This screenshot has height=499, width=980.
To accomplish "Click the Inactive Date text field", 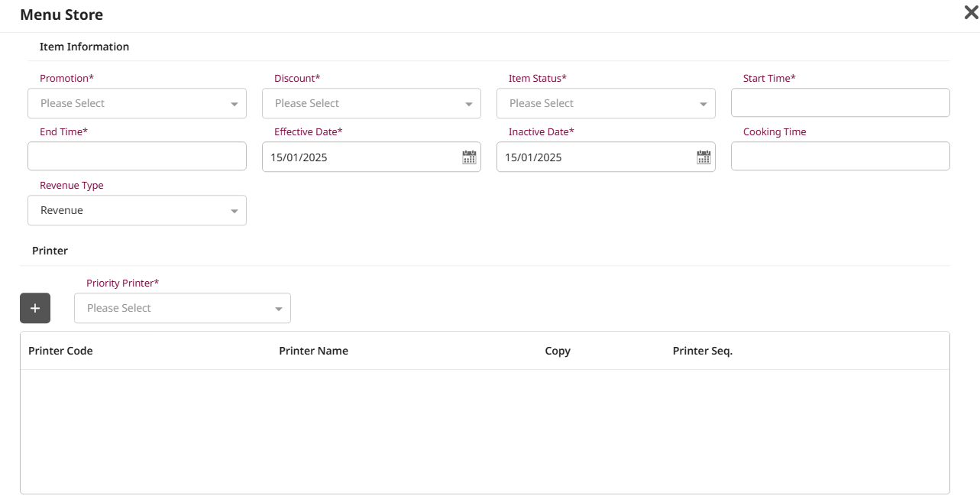I will 593,157.
